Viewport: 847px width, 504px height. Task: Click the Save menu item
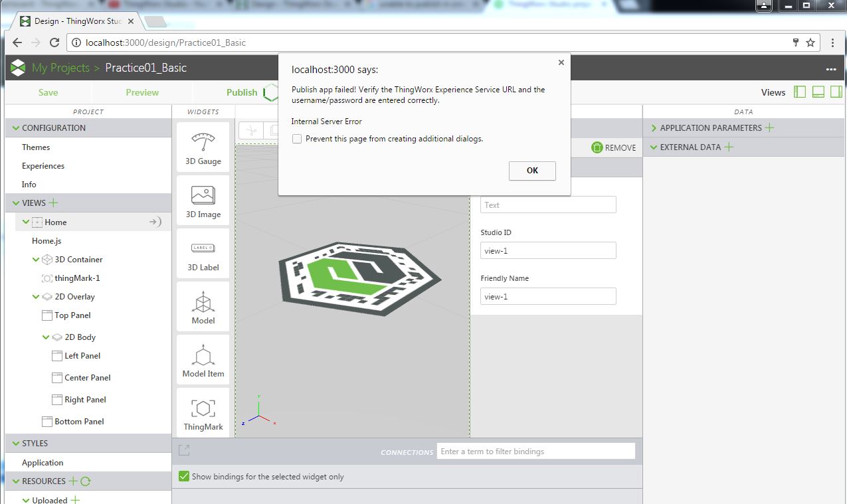(x=48, y=92)
